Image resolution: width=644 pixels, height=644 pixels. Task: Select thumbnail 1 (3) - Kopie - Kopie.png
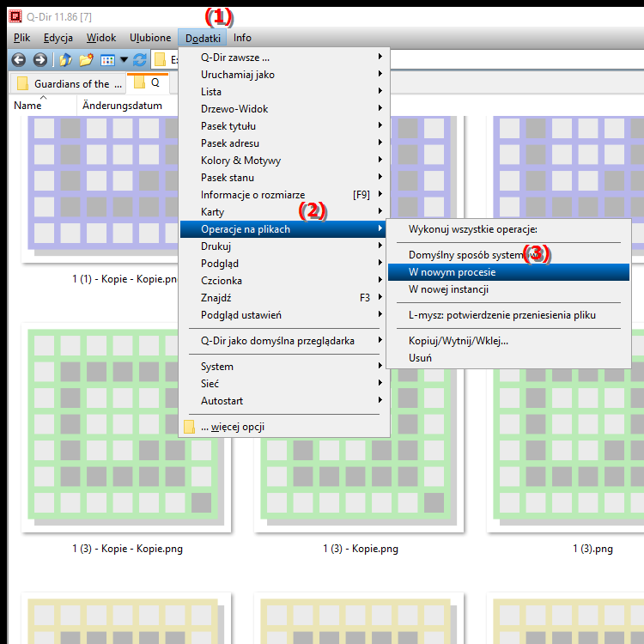pyautogui.click(x=126, y=428)
